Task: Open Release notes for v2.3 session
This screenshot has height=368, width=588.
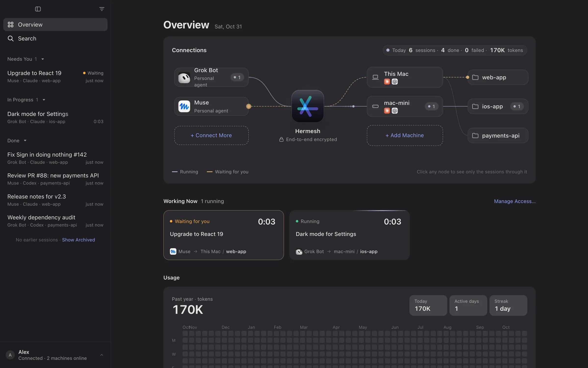Action: pyautogui.click(x=55, y=200)
